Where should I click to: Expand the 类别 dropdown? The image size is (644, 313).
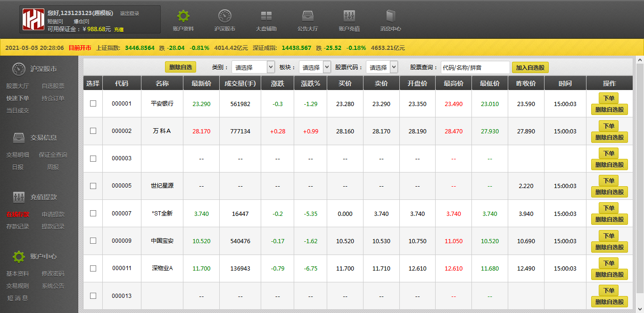[253, 67]
